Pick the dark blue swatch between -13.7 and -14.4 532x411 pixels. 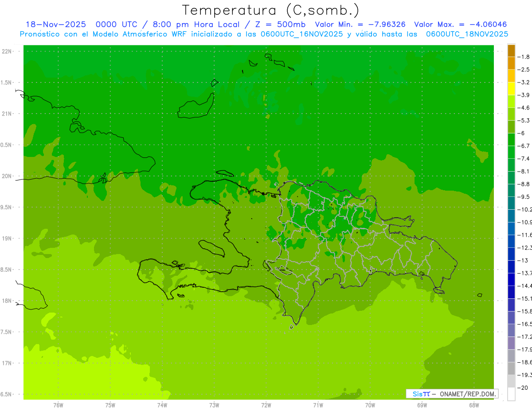pyautogui.click(x=511, y=279)
